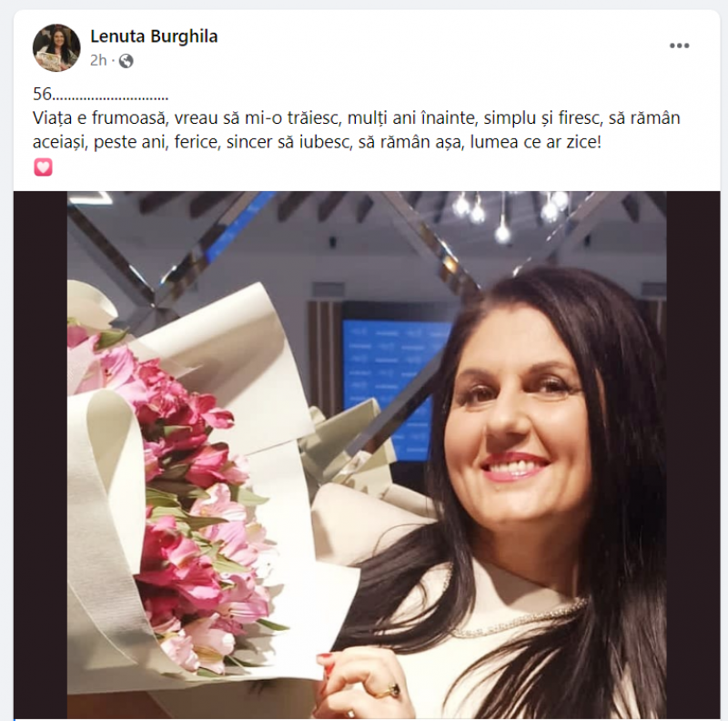Image resolution: width=728 pixels, height=721 pixels.
Task: Click the blue screen in the photo background
Action: 394,388
